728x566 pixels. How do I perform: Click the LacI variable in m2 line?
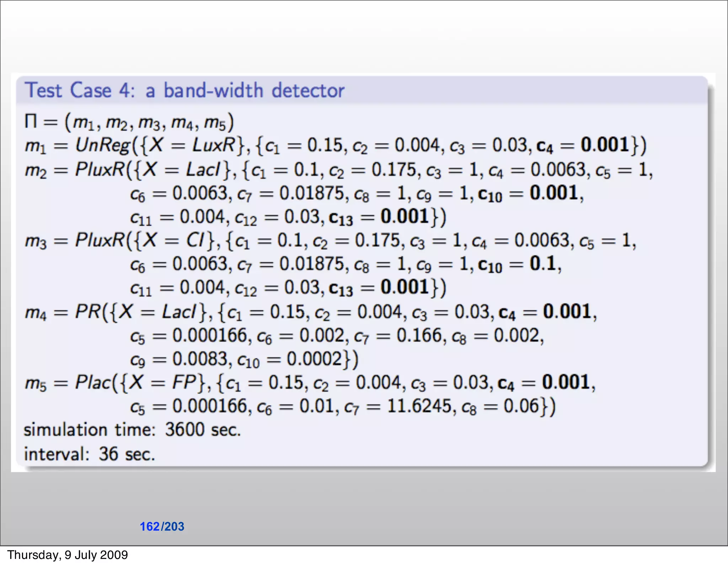click(203, 169)
